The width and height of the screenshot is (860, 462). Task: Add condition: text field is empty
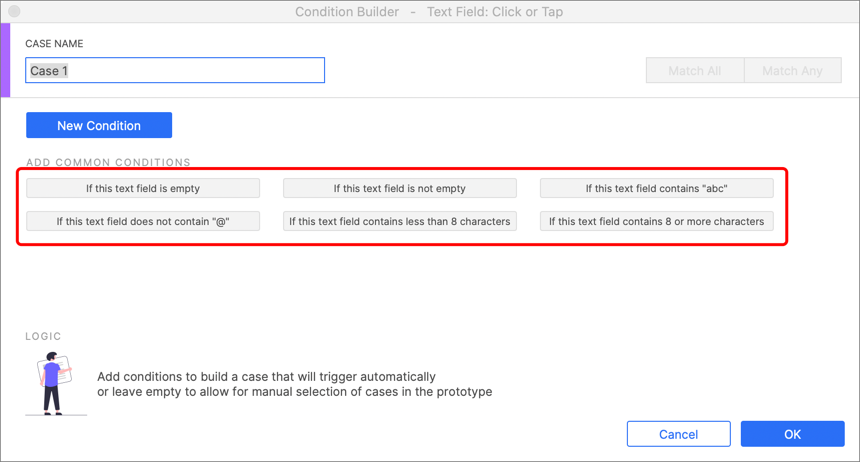pos(143,188)
